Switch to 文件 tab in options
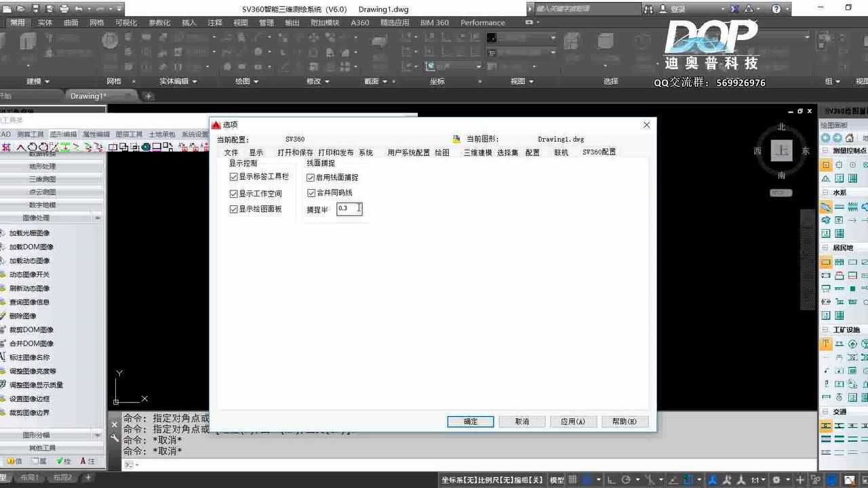This screenshot has width=868, height=488. pyautogui.click(x=231, y=152)
